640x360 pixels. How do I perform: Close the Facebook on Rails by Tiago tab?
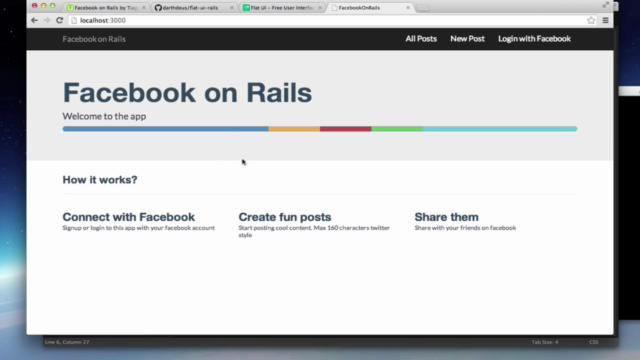(144, 8)
